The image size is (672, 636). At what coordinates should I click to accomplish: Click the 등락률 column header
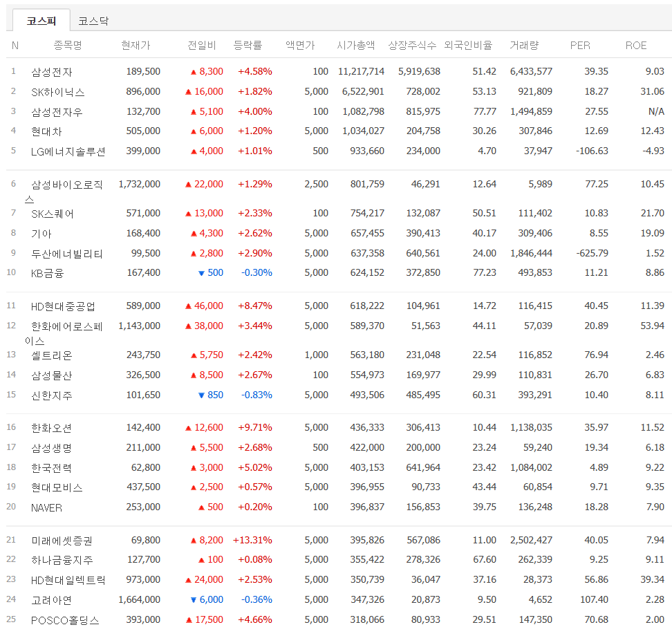248,45
